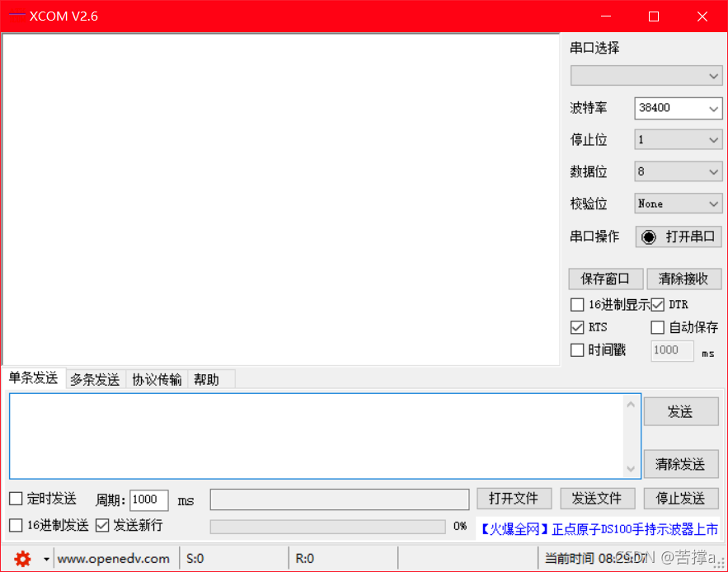
Task: Click the XCOM app icon in title bar
Action: pos(17,15)
